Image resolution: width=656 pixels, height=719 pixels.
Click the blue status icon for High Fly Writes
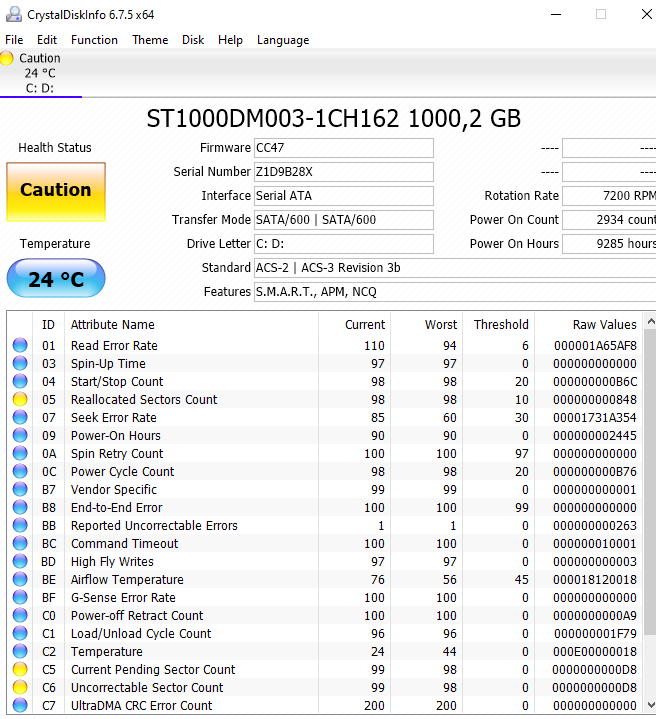tap(20, 561)
